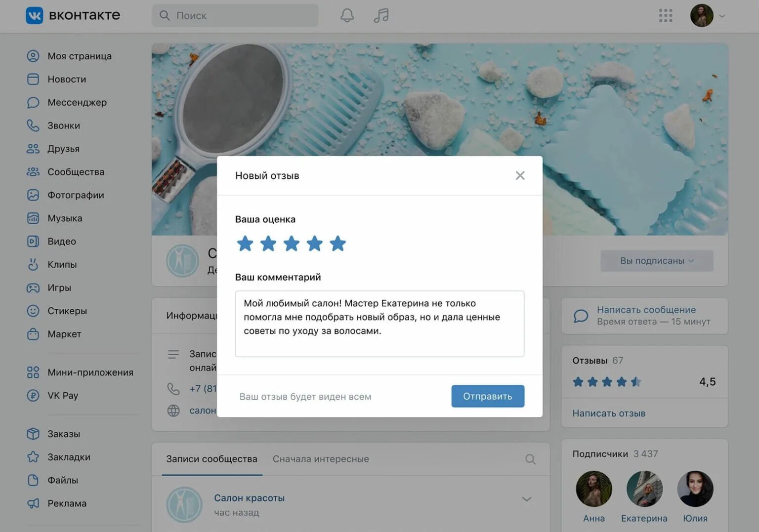Go to Моя страница
The height and width of the screenshot is (532, 759).
79,56
